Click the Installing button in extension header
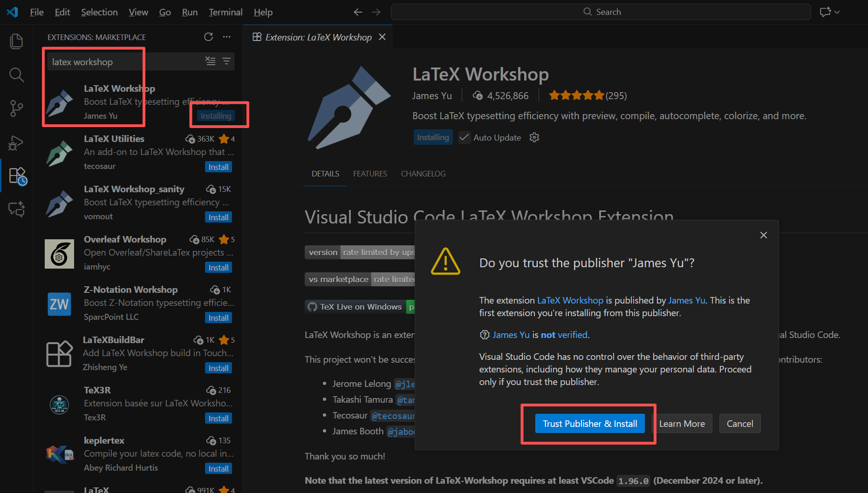 click(433, 137)
